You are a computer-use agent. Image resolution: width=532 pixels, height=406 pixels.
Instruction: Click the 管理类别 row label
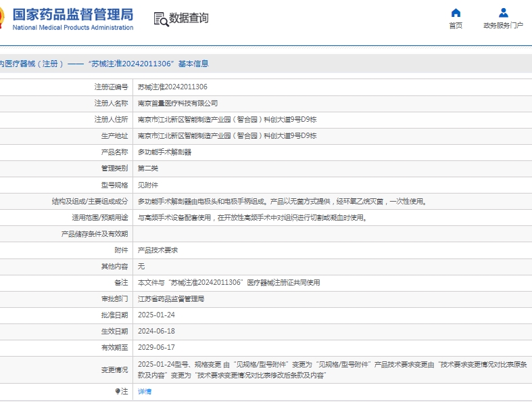point(114,168)
